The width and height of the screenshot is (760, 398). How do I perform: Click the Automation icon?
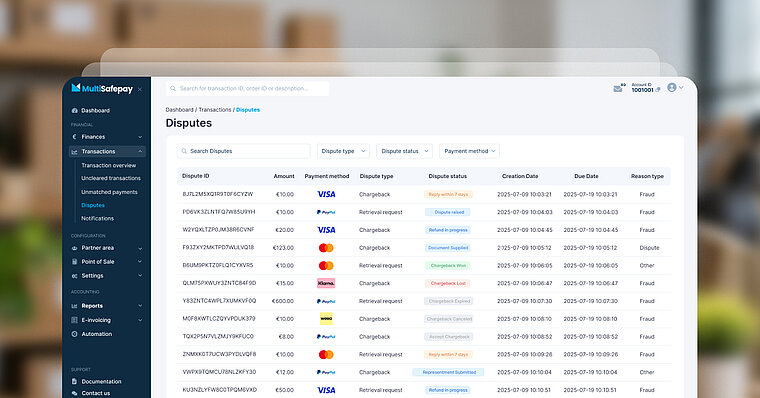click(x=75, y=334)
